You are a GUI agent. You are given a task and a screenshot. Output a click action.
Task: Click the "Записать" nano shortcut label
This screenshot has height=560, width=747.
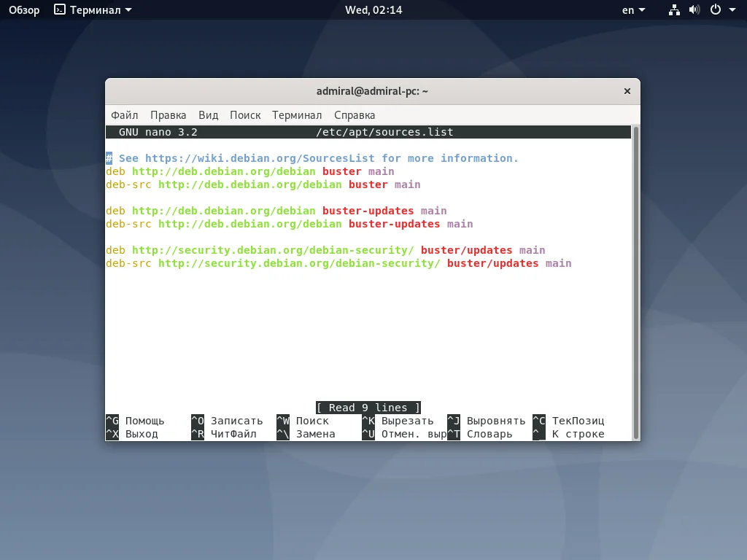[x=235, y=421]
